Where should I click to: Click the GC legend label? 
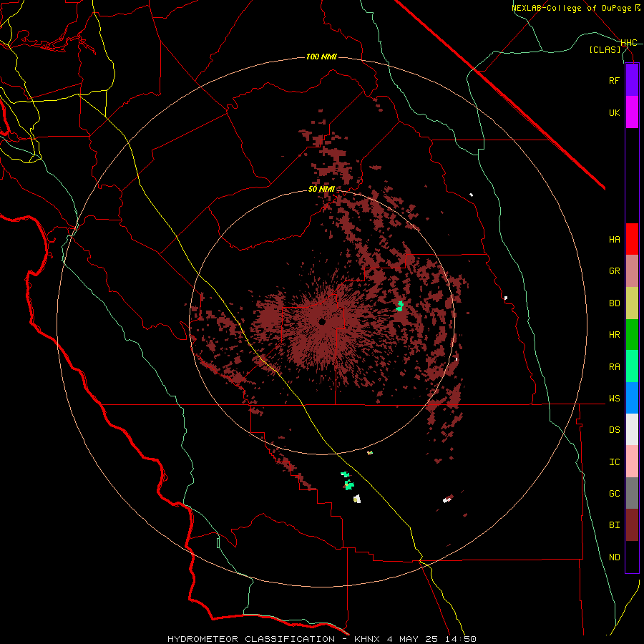point(614,494)
